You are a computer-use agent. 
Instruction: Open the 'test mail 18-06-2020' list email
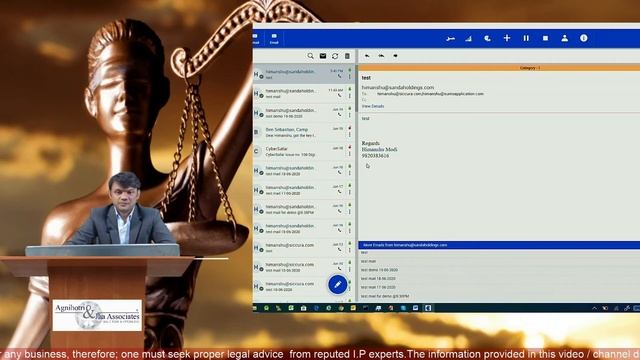304,171
